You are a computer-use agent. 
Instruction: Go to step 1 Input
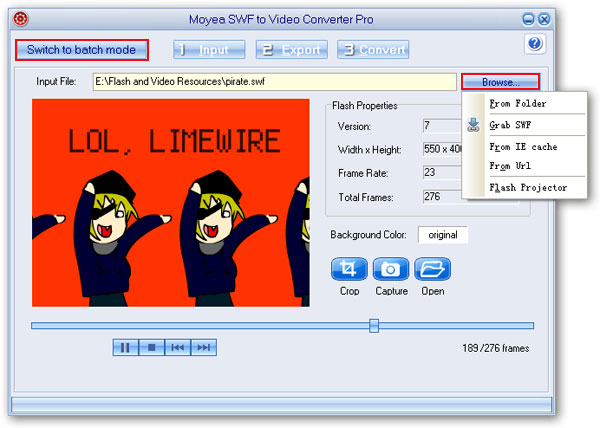(x=209, y=50)
